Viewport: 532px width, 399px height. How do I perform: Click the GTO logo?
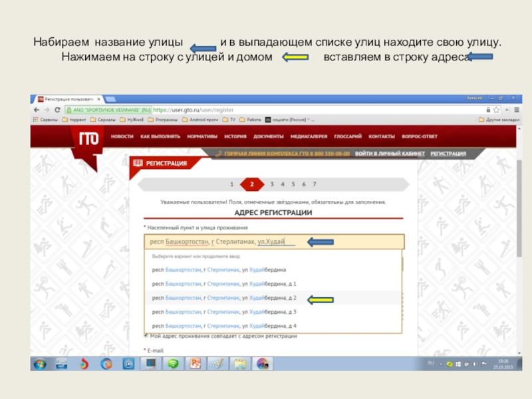click(x=88, y=138)
